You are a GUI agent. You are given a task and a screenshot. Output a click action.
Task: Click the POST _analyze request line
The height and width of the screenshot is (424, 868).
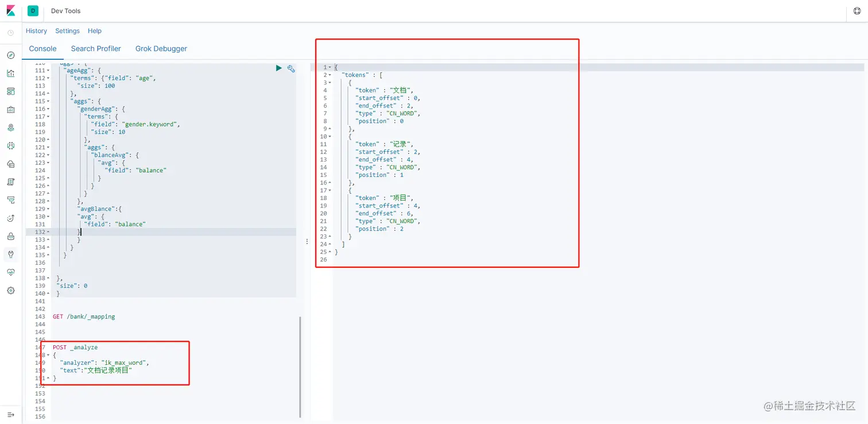point(75,348)
